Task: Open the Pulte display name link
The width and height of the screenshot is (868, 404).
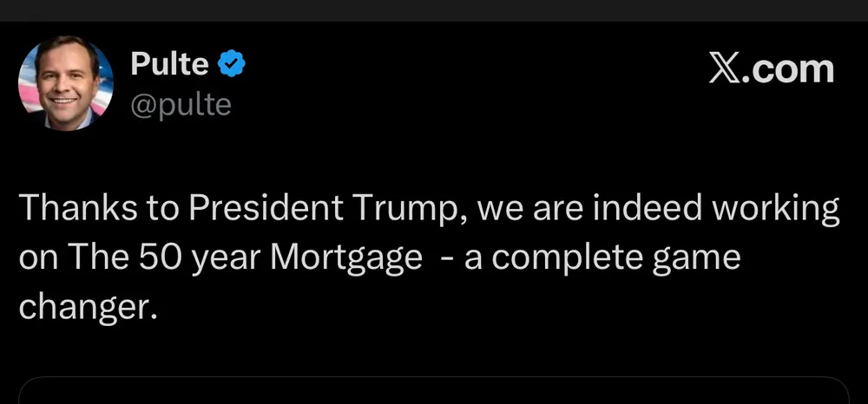Action: point(169,63)
